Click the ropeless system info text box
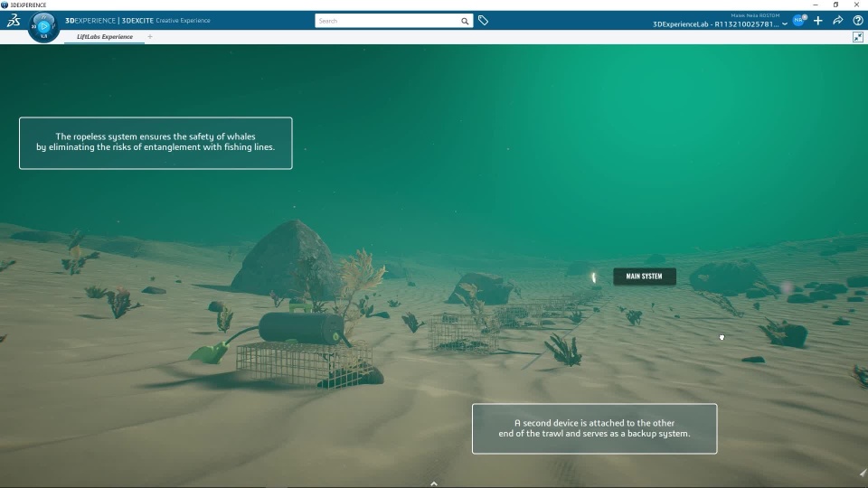 tap(156, 143)
